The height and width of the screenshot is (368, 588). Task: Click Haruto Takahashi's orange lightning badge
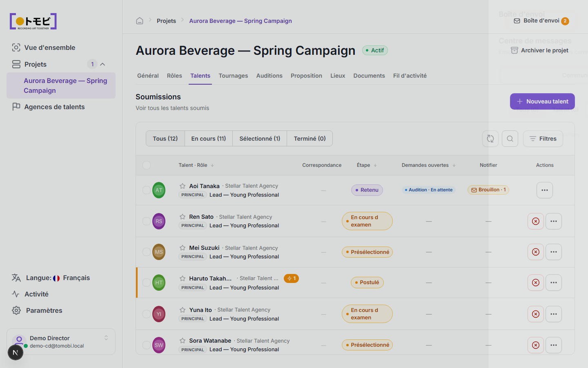tap(291, 278)
